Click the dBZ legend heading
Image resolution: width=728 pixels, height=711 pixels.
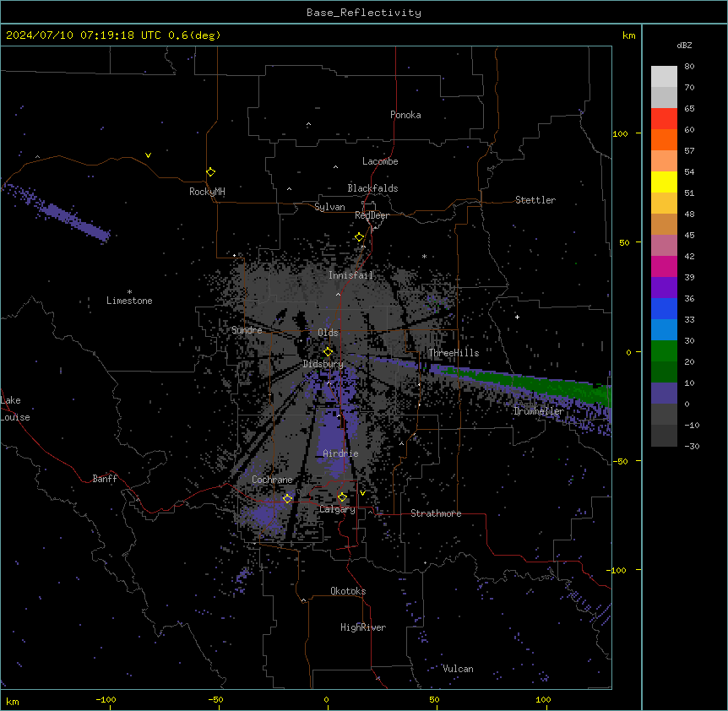(x=684, y=45)
